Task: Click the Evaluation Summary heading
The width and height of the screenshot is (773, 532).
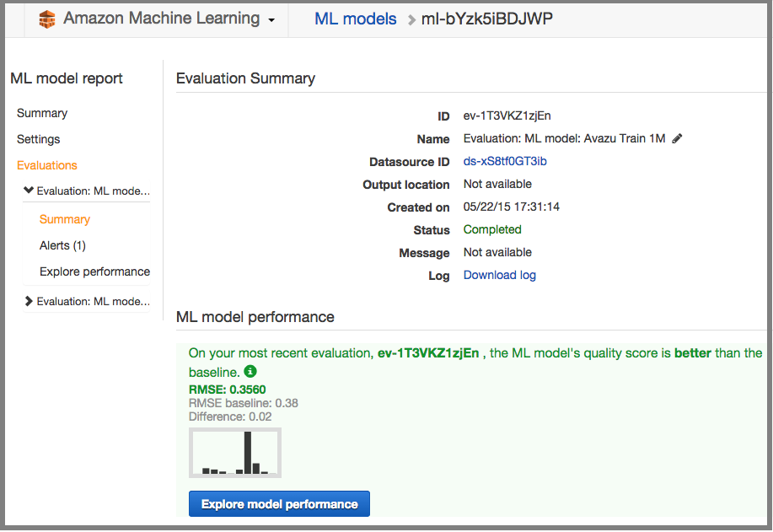Action: pos(245,78)
